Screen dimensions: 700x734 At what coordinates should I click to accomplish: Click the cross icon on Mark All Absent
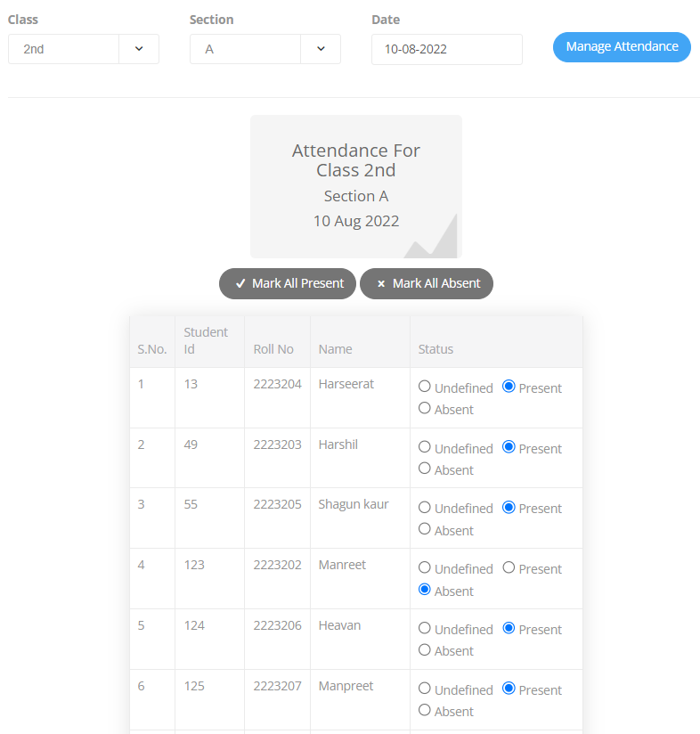tap(381, 284)
